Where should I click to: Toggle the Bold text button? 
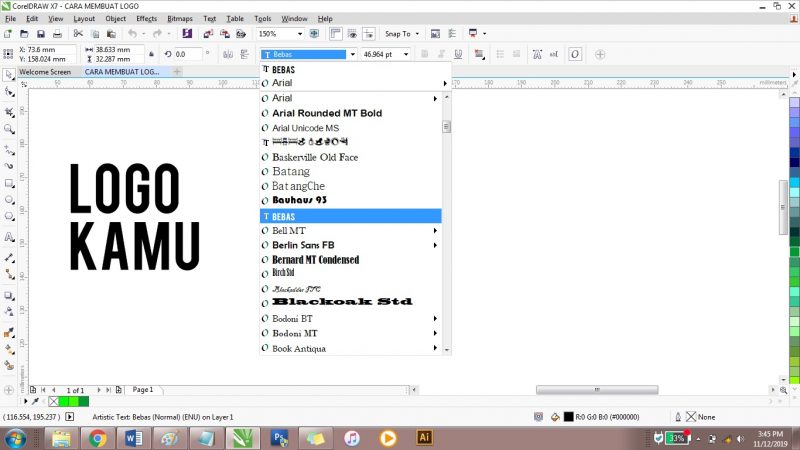pyautogui.click(x=424, y=54)
